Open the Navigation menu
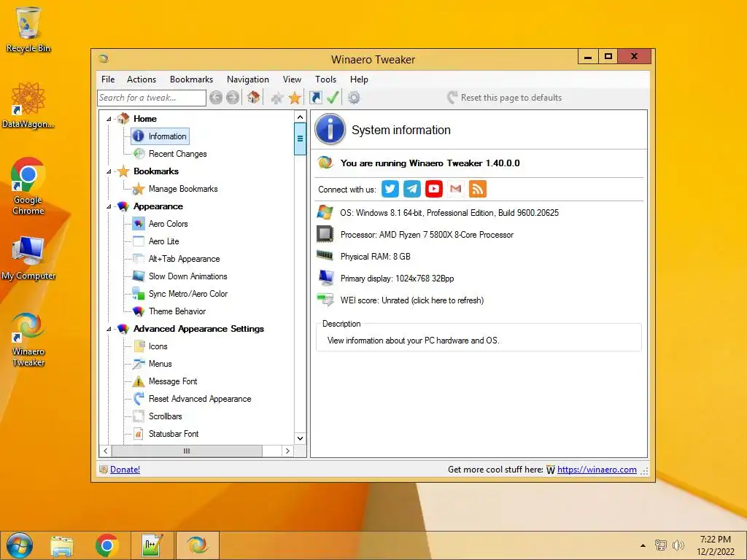 tap(248, 79)
